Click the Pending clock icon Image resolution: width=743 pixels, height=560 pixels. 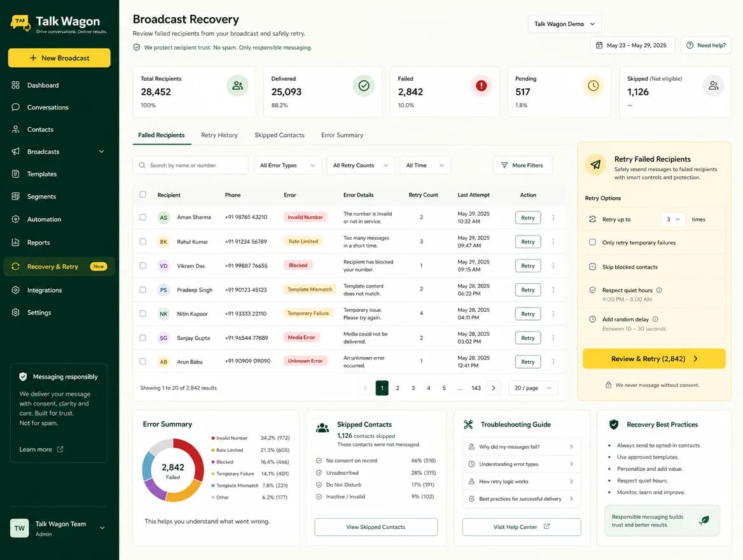click(594, 86)
